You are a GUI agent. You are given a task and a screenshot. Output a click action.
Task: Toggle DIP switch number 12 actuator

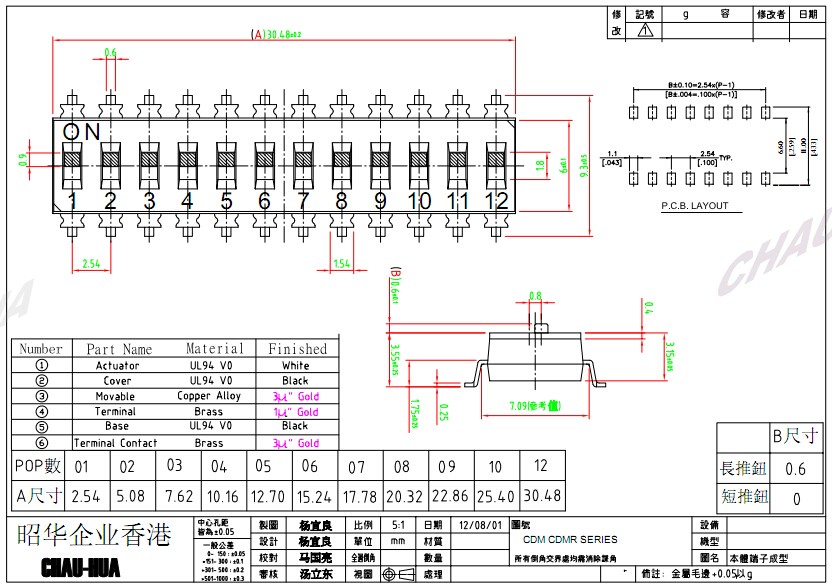pos(496,159)
